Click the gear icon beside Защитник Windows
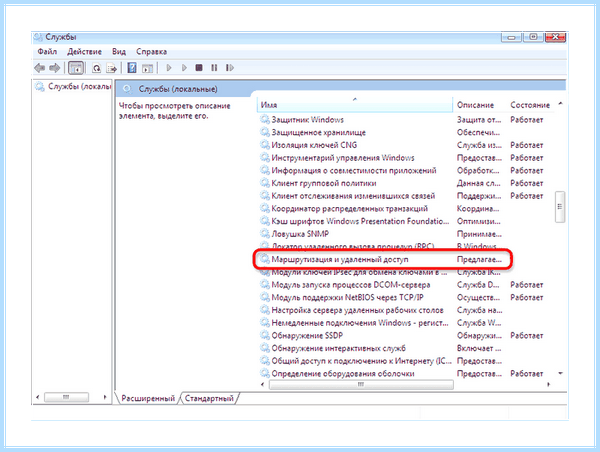 [x=265, y=120]
